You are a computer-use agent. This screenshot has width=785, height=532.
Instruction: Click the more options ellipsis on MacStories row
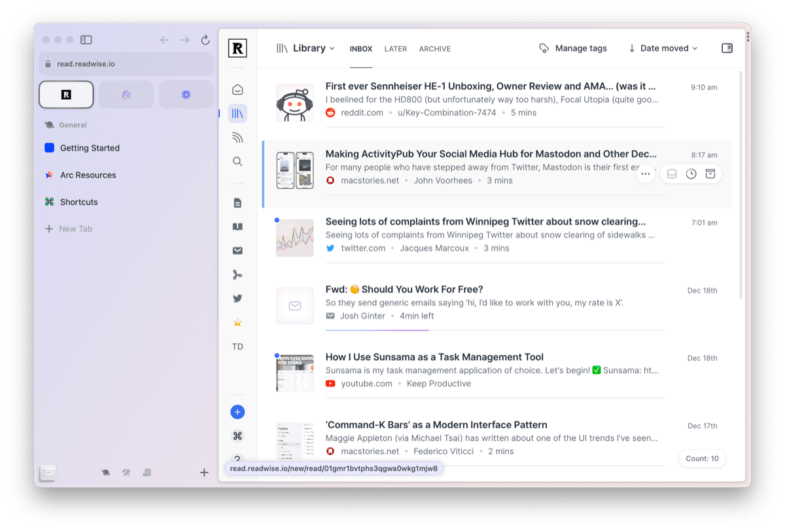coord(646,174)
